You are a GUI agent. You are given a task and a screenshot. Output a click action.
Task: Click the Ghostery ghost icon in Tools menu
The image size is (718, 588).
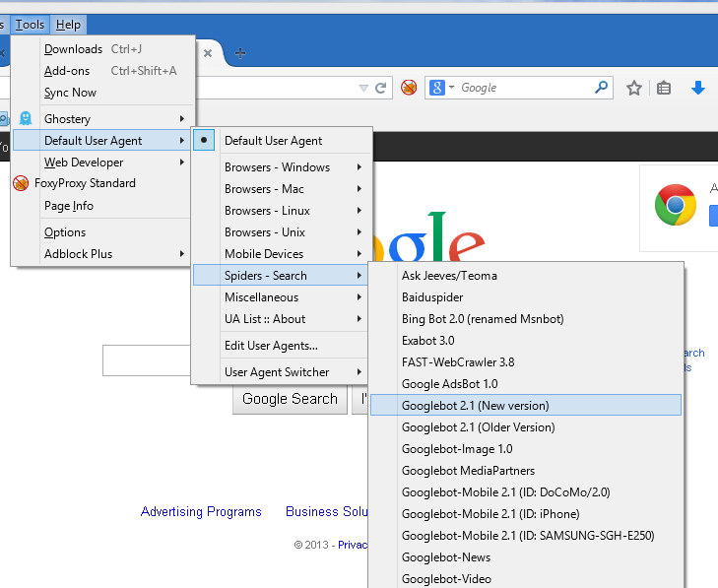26,118
